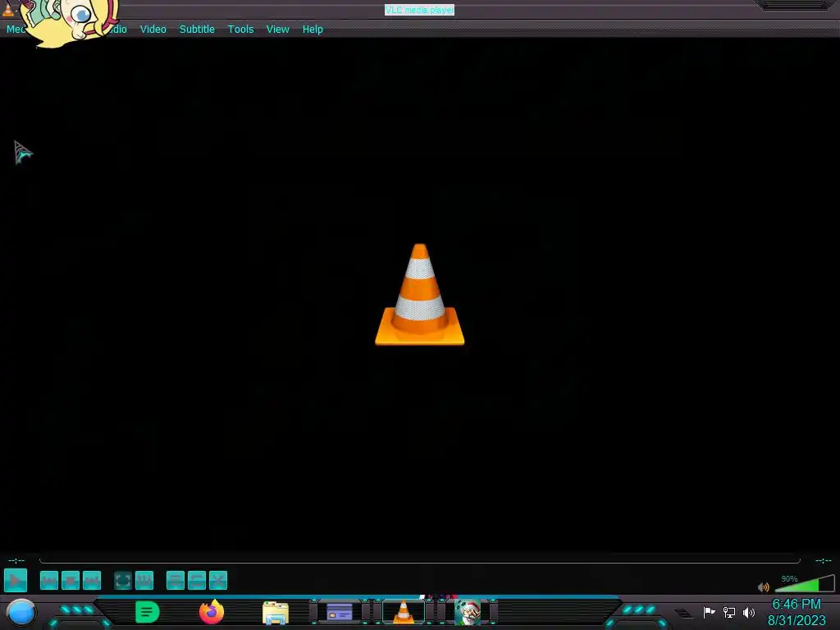Screen dimensions: 840x630
Task: Open system volume tray icon
Action: point(749,612)
